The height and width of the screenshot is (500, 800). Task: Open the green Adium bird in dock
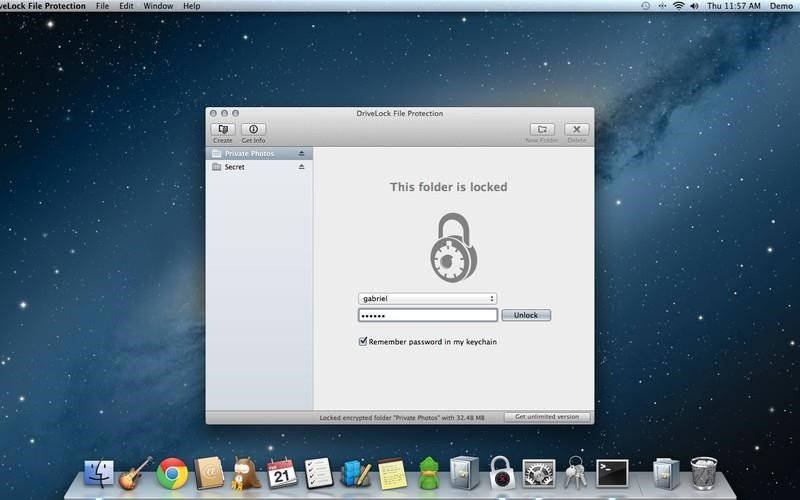(x=429, y=473)
